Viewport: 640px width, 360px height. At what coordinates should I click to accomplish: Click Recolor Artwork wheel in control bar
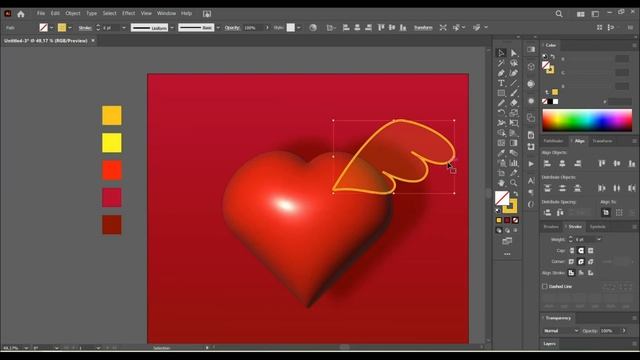(x=313, y=28)
